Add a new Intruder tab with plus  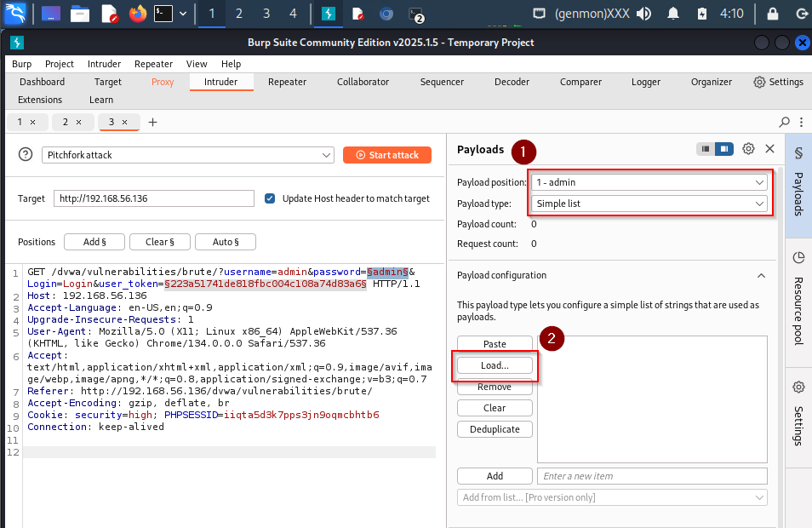152,123
